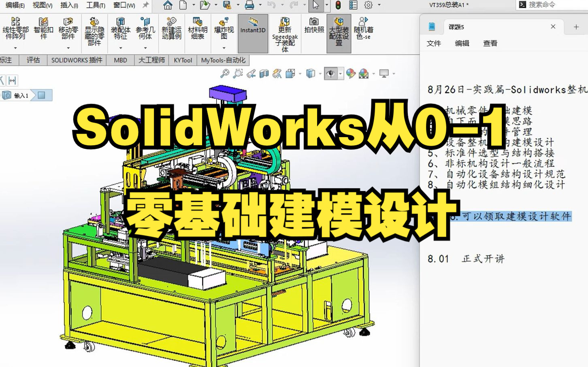Click the Zoom to Fit icon
This screenshot has width=588, height=367.
coord(225,73)
